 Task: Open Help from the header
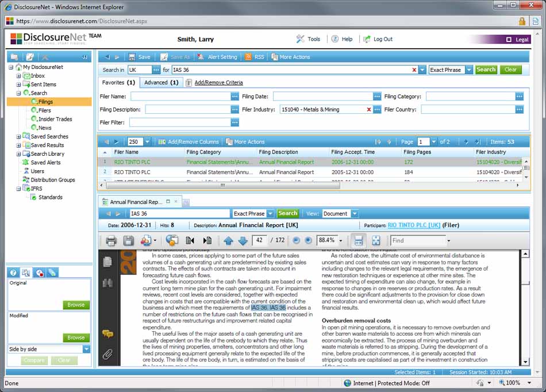342,39
